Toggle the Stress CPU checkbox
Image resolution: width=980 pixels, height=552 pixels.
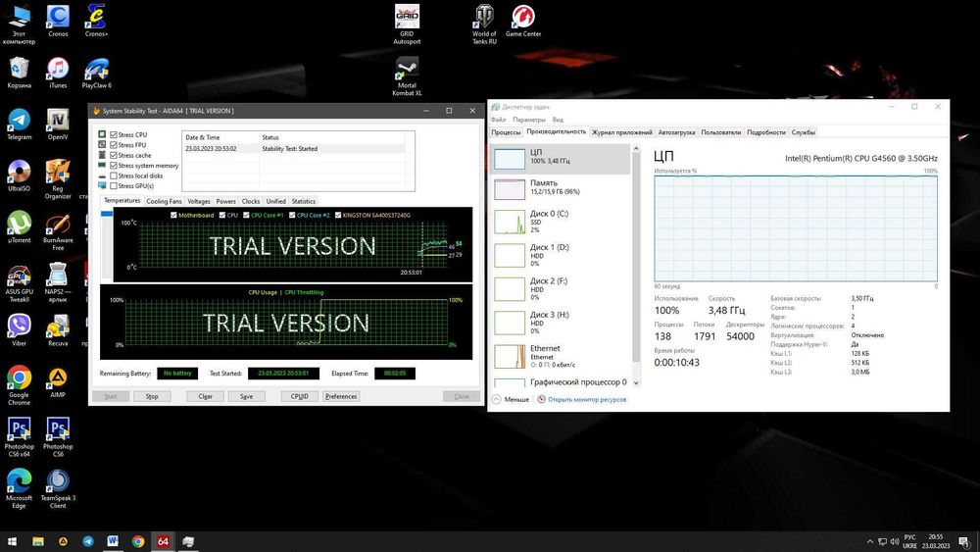click(114, 134)
